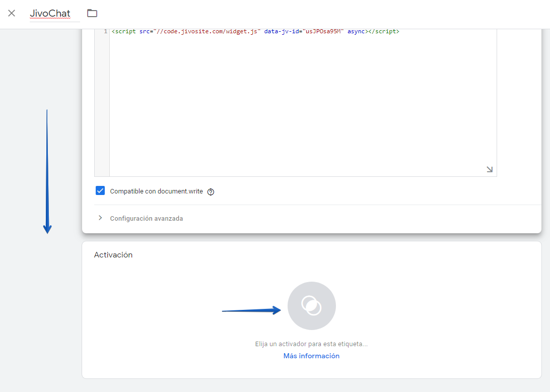Image resolution: width=550 pixels, height=392 pixels.
Task: Select the text Elija un activador para esta etiqueta
Action: pos(311,344)
